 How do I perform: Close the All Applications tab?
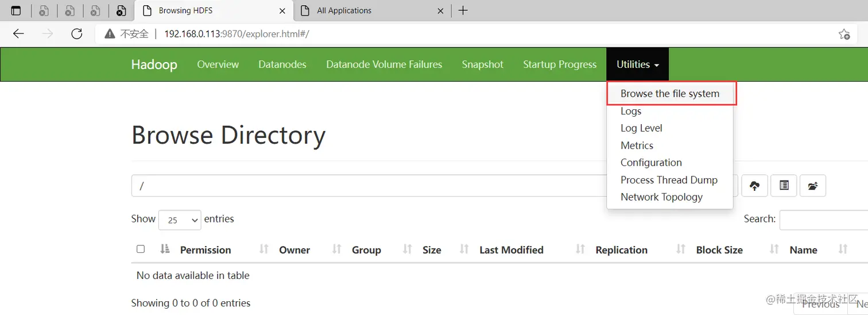(x=440, y=10)
